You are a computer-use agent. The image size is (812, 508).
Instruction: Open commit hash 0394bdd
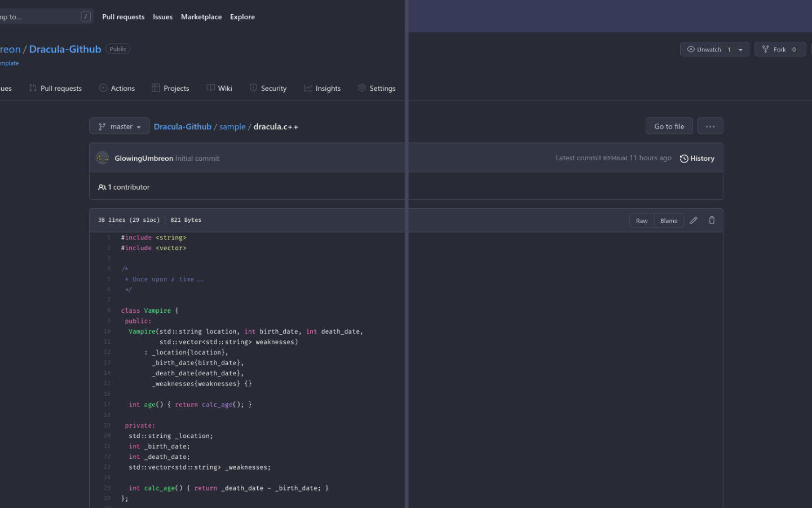[x=615, y=158]
